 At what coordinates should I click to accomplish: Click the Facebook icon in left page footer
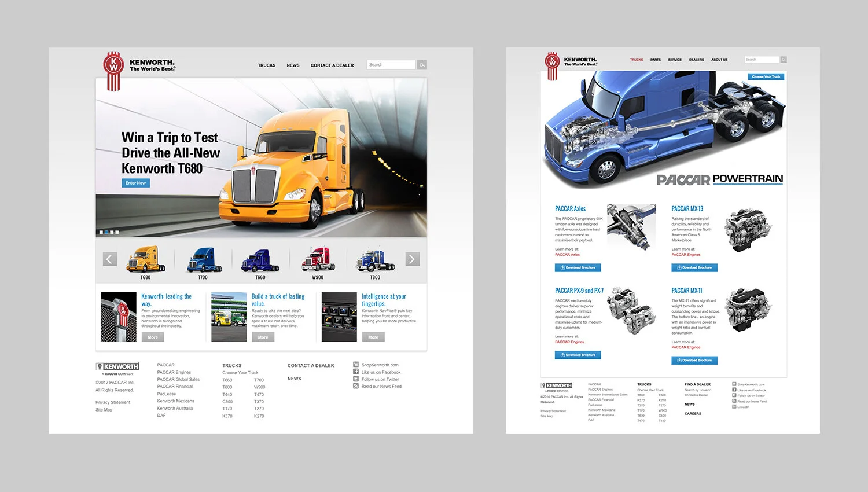[356, 372]
